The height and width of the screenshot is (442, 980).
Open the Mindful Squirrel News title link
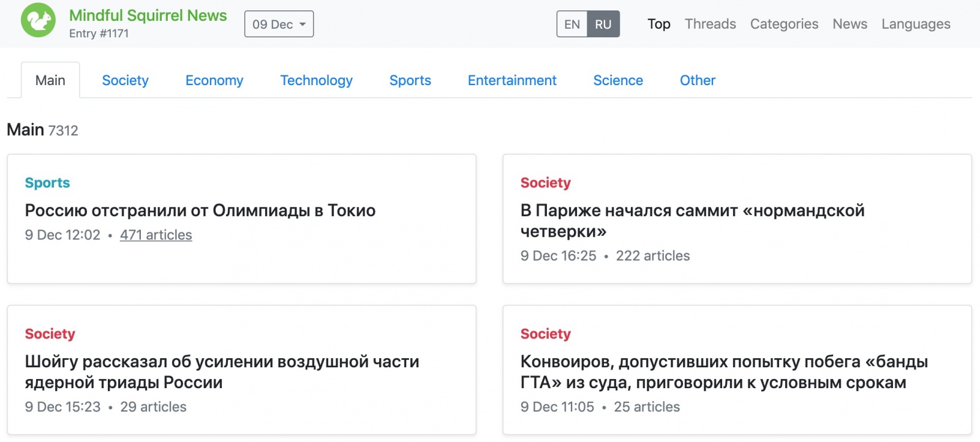[148, 15]
